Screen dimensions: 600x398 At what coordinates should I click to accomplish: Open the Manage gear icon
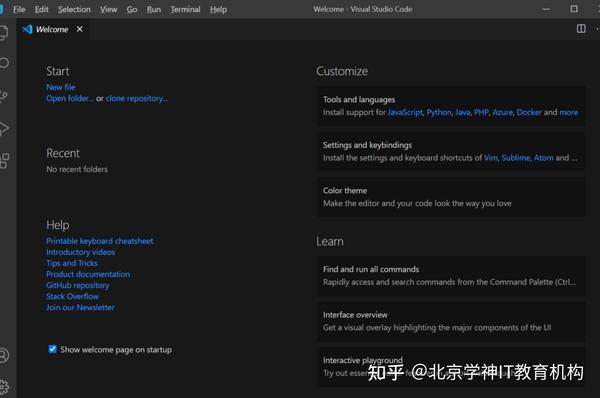point(3,387)
